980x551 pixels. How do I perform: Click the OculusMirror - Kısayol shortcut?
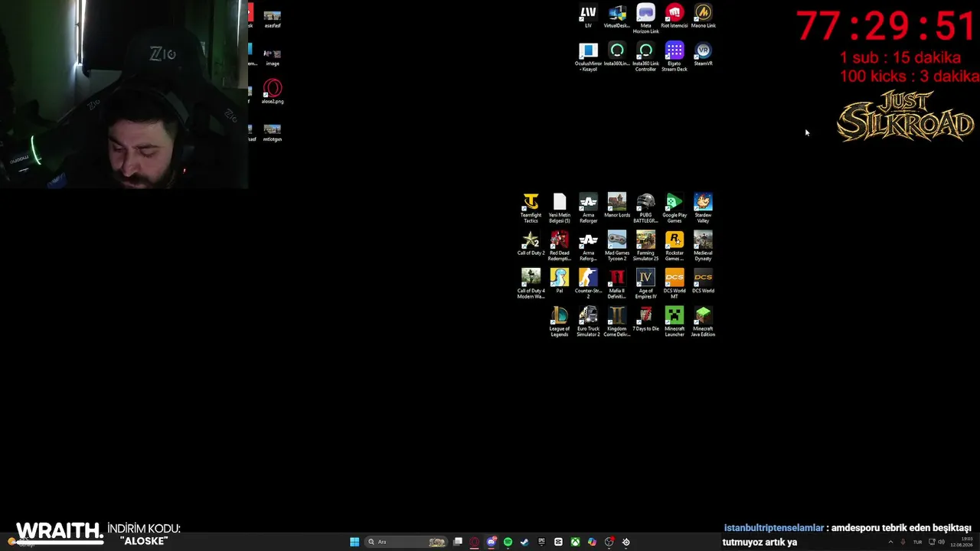pos(588,57)
